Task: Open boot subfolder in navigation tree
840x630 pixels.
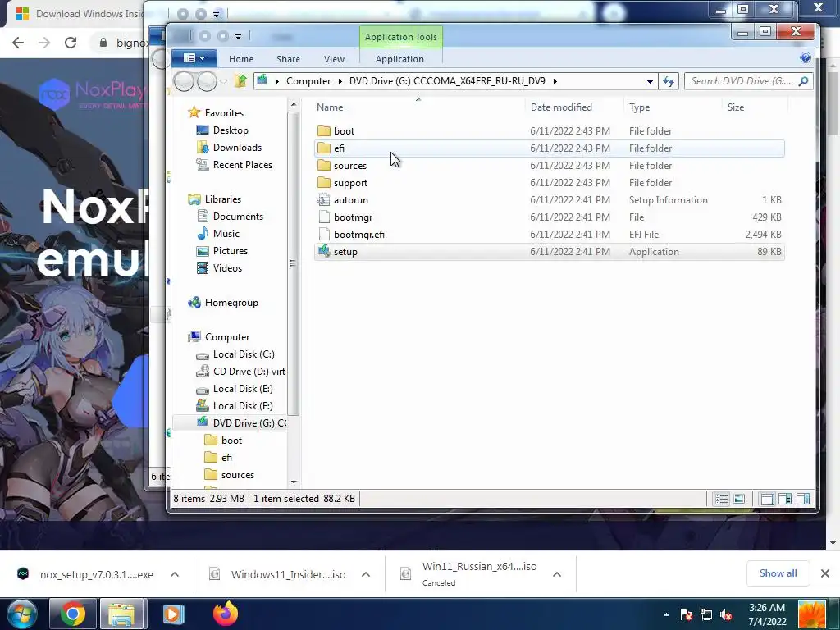Action: tap(231, 441)
